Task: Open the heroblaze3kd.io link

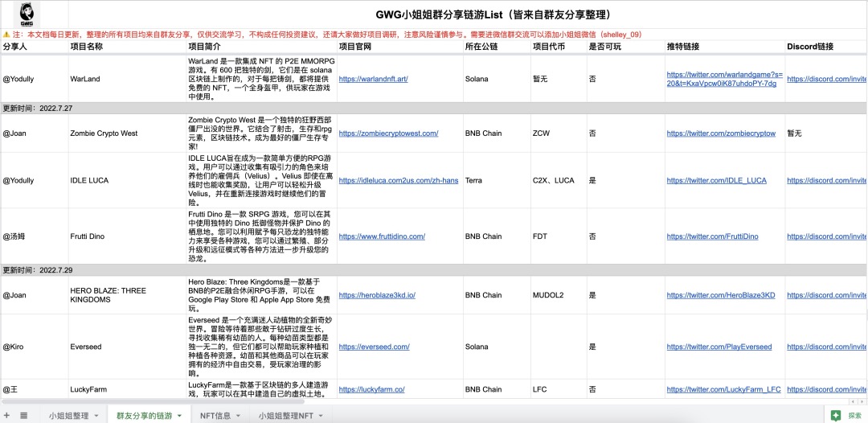Action: point(377,295)
